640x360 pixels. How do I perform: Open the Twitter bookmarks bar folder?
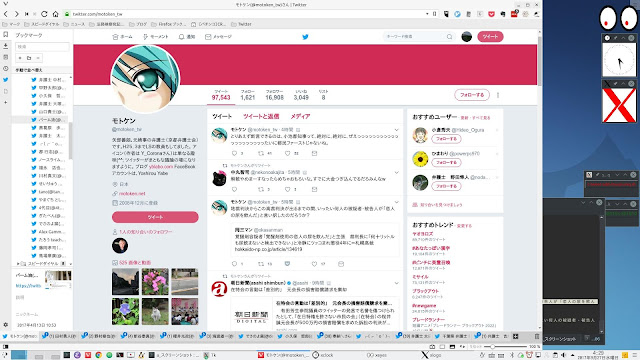click(241, 24)
